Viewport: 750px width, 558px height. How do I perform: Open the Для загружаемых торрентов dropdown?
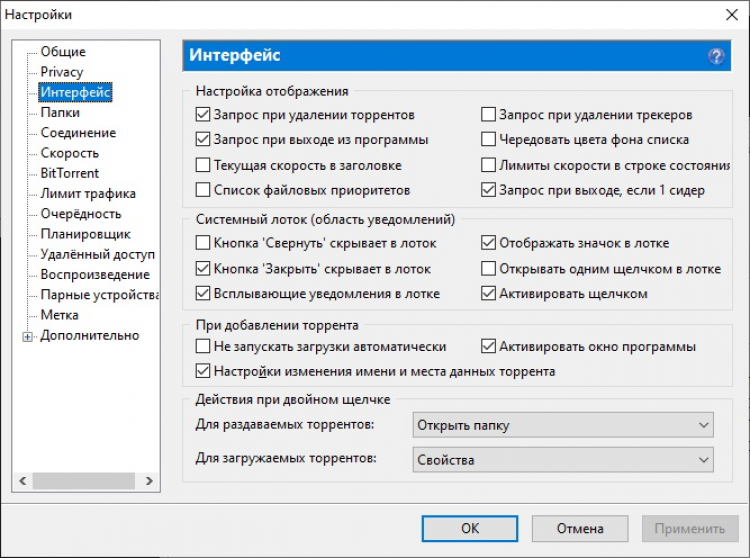coord(563,460)
